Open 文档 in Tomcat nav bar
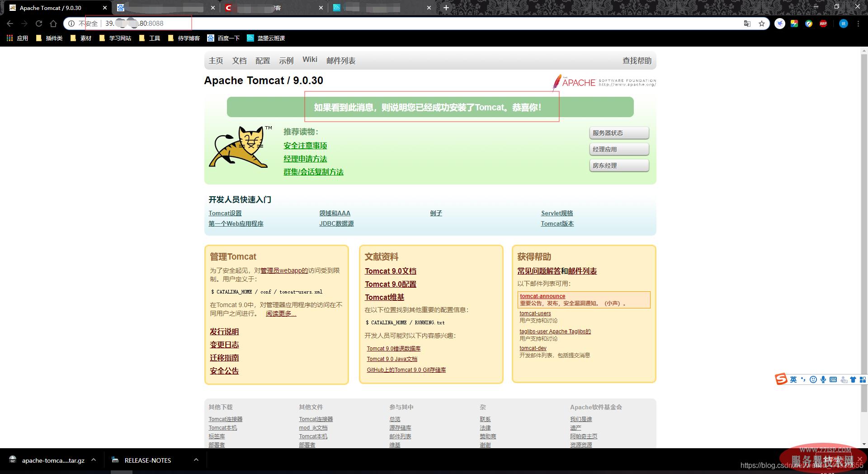Screen dimensions: 868x474 pos(239,60)
